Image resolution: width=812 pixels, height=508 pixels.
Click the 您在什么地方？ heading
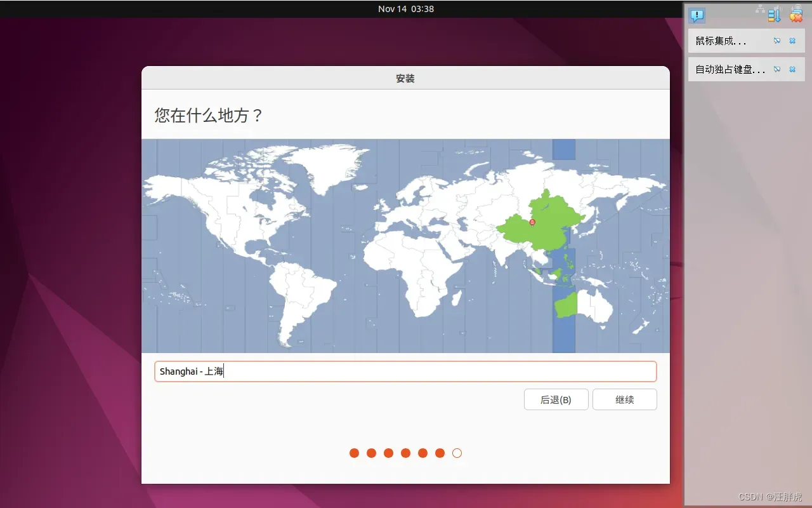coord(209,116)
